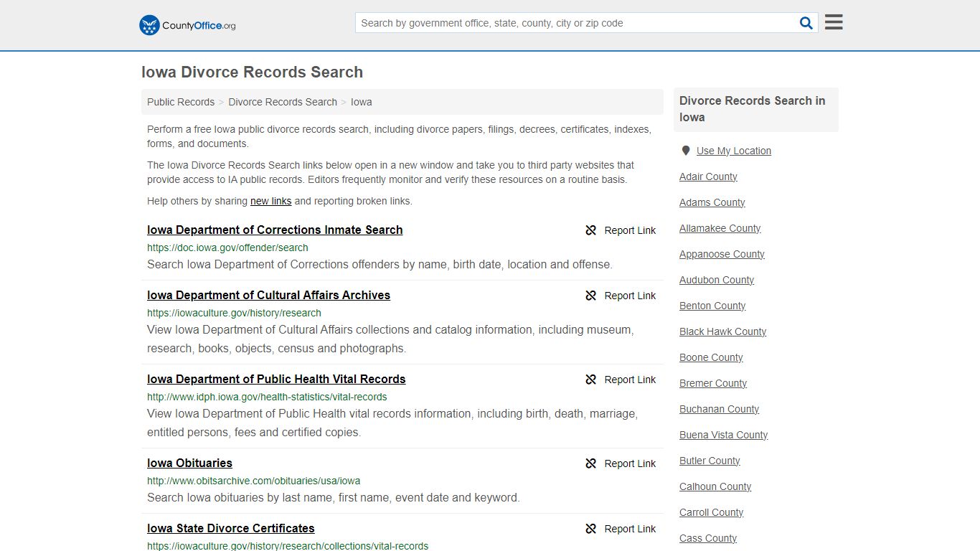Visit iowaculture.gov collections vital-records URL

[x=288, y=546]
